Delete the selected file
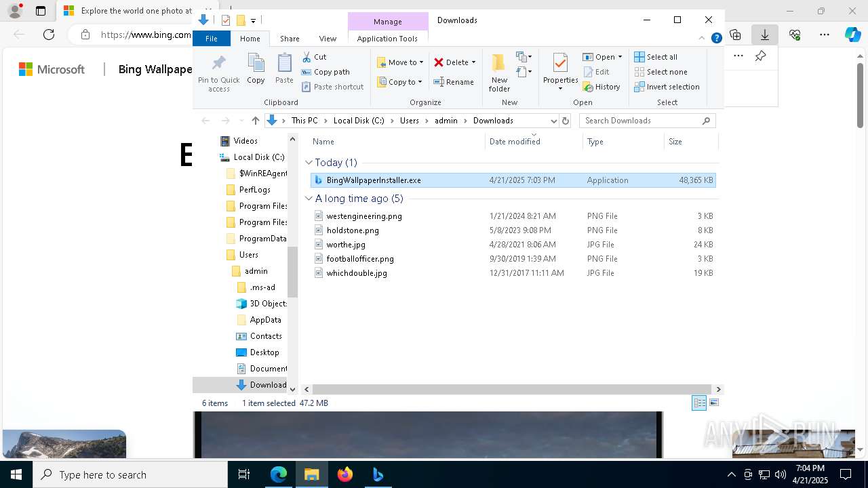This screenshot has height=488, width=868. (452, 62)
